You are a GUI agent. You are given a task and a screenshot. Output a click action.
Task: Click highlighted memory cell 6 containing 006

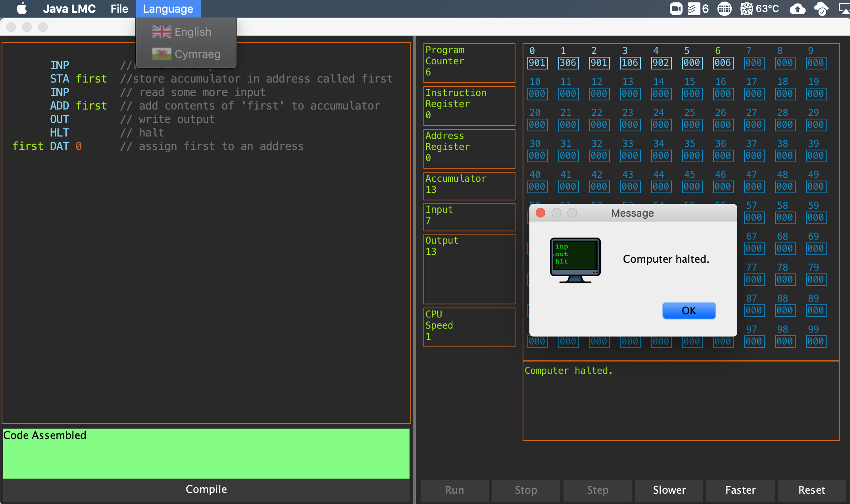tap(723, 63)
